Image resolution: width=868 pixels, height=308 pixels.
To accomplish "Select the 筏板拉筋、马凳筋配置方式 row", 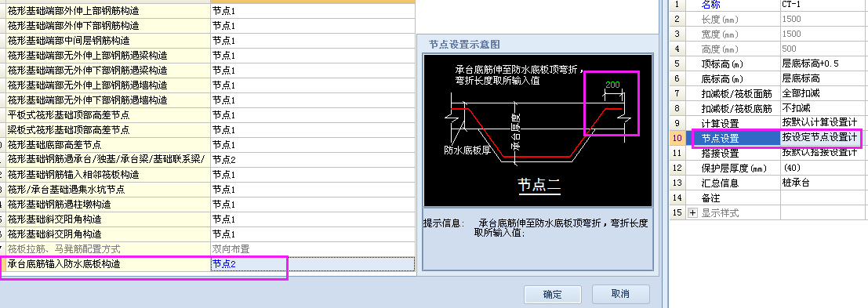I will click(x=208, y=249).
